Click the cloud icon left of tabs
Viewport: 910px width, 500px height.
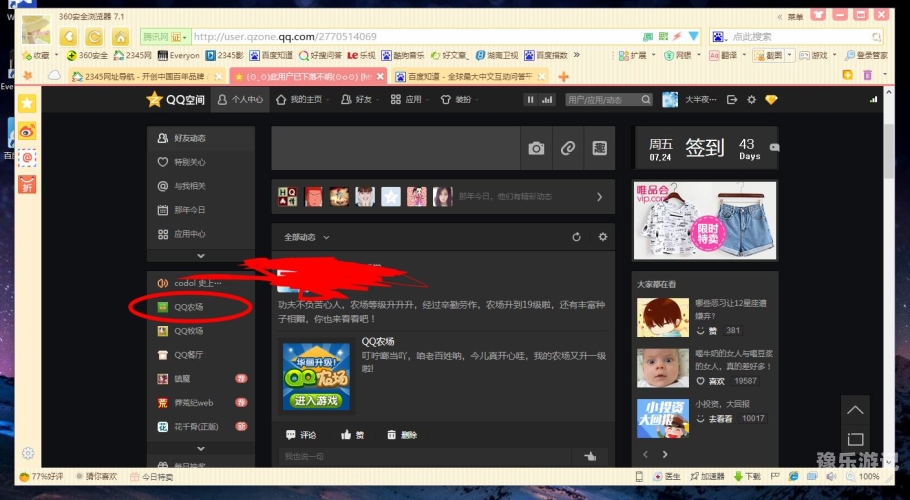pos(54,75)
